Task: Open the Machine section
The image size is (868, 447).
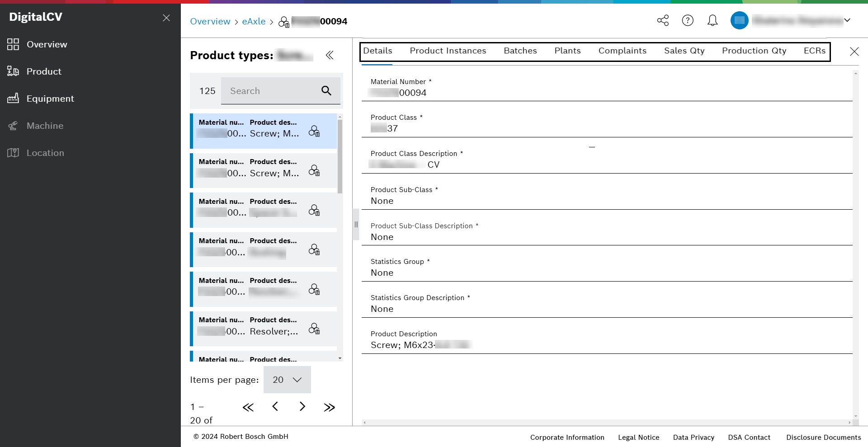Action: coord(45,125)
